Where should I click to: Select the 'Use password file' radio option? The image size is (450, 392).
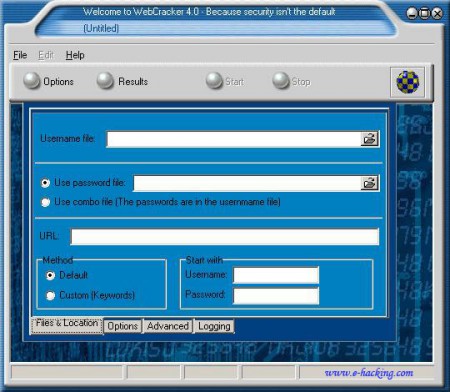coord(45,183)
